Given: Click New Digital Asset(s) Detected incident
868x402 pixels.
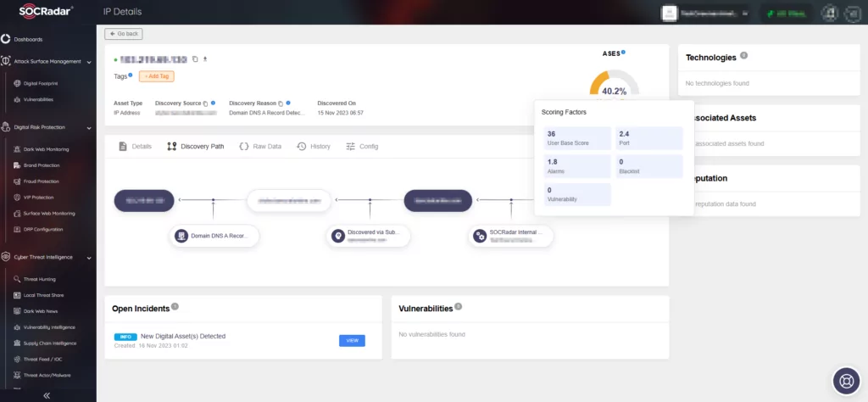Looking at the screenshot, I should 183,336.
